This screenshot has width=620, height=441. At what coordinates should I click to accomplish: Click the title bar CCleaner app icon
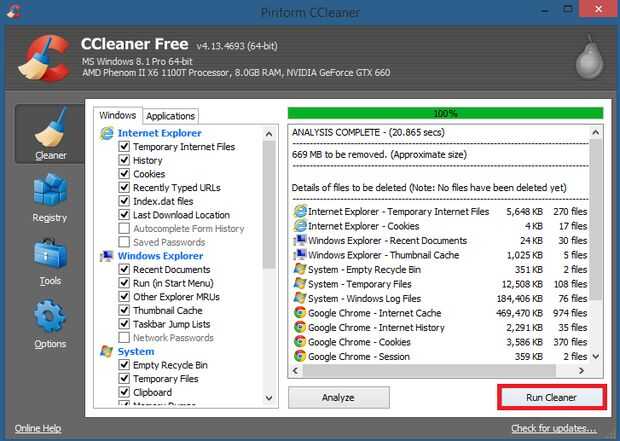pyautogui.click(x=13, y=11)
